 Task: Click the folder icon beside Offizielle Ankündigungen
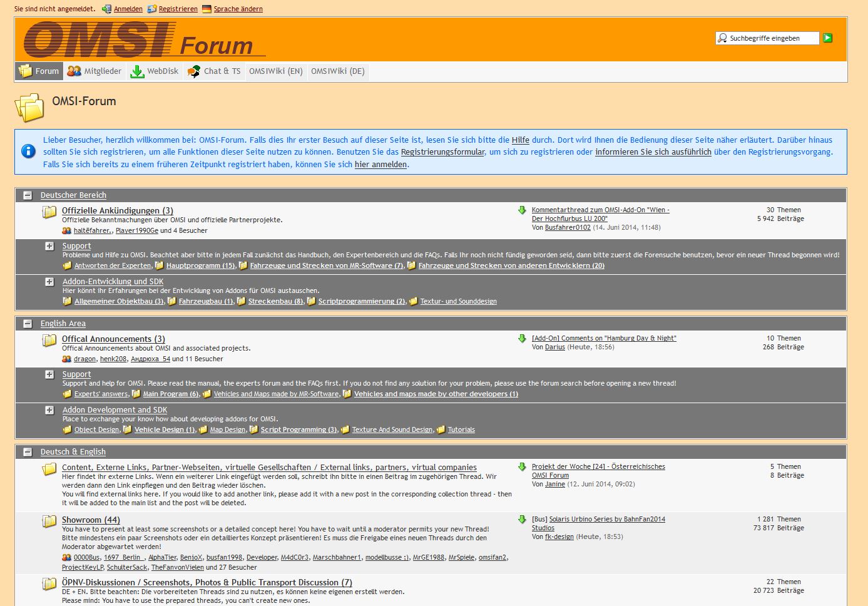49,212
